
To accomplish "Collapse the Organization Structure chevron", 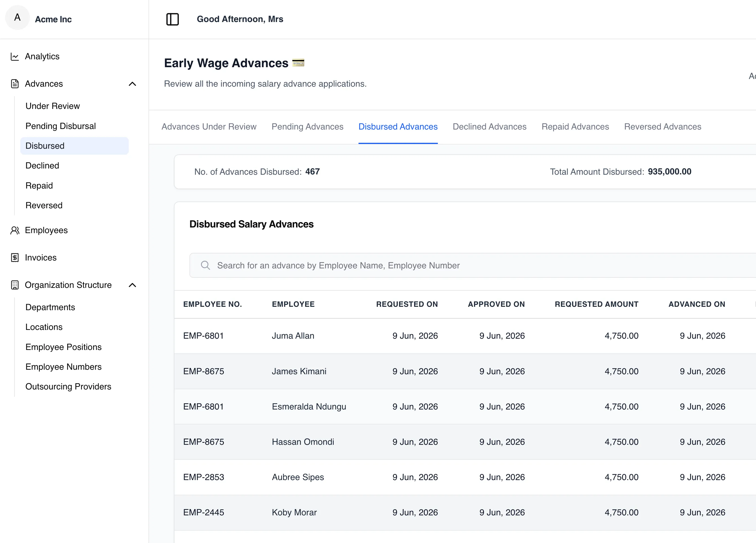I will click(132, 285).
